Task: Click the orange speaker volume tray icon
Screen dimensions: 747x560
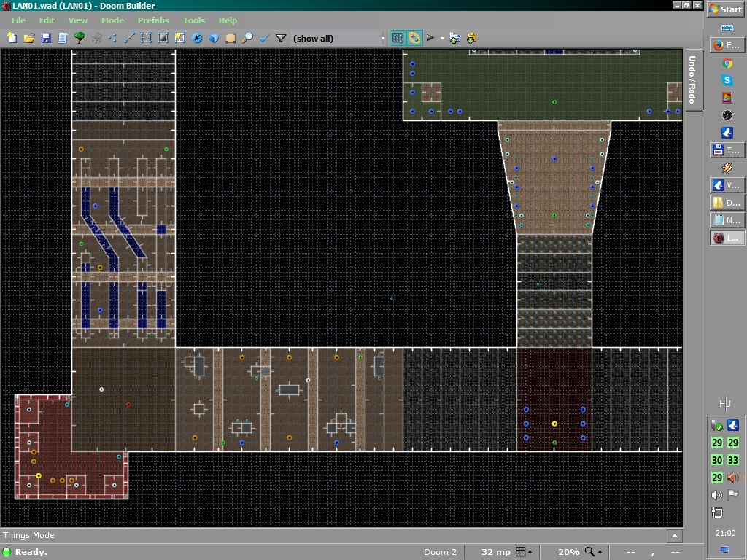Action: (733, 477)
